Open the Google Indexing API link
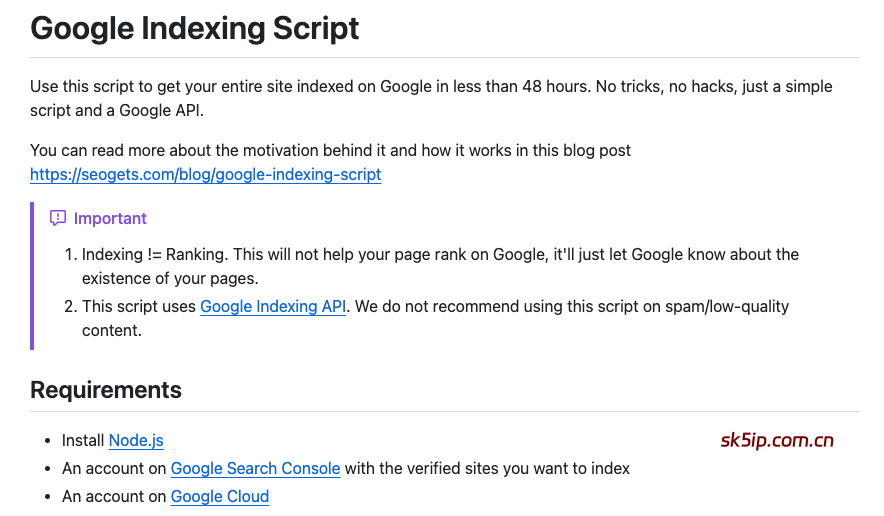 [x=273, y=307]
